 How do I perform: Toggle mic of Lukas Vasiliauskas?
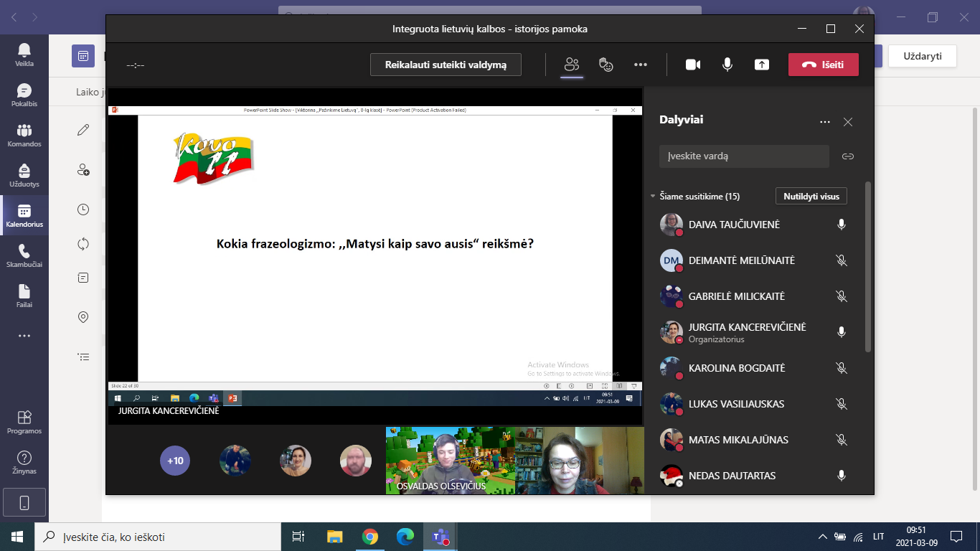pos(842,404)
